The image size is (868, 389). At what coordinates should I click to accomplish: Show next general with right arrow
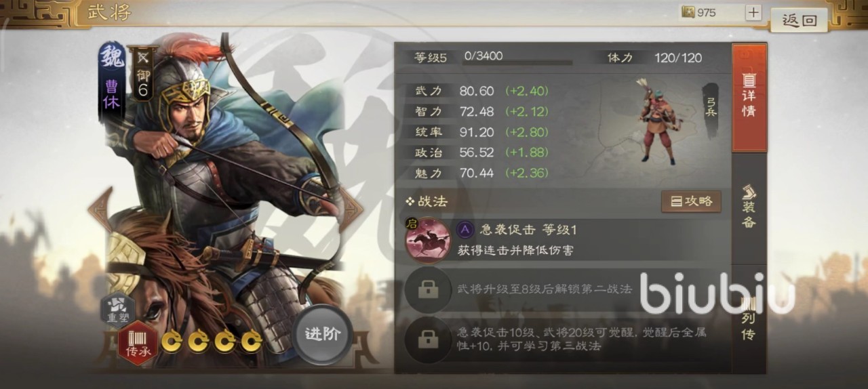pos(352,210)
